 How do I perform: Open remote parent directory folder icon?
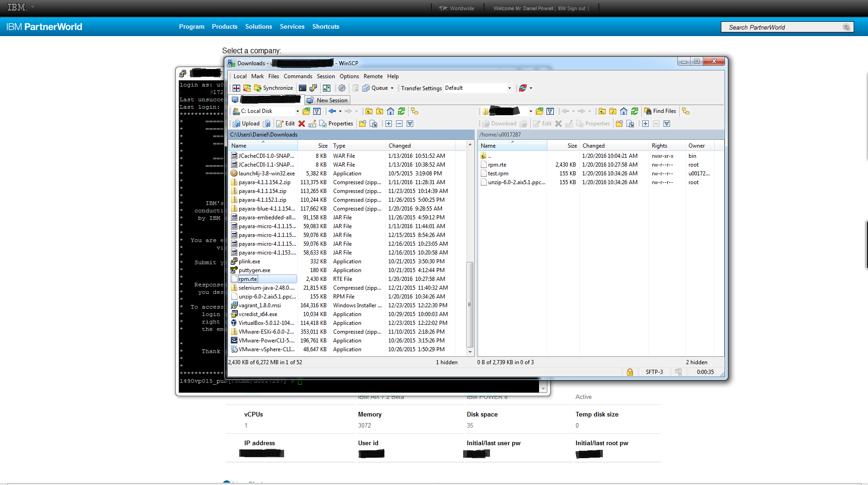(x=602, y=111)
